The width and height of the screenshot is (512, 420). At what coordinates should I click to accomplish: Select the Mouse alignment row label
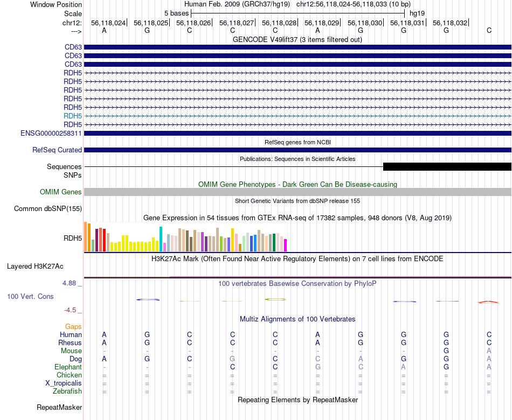[x=71, y=351]
